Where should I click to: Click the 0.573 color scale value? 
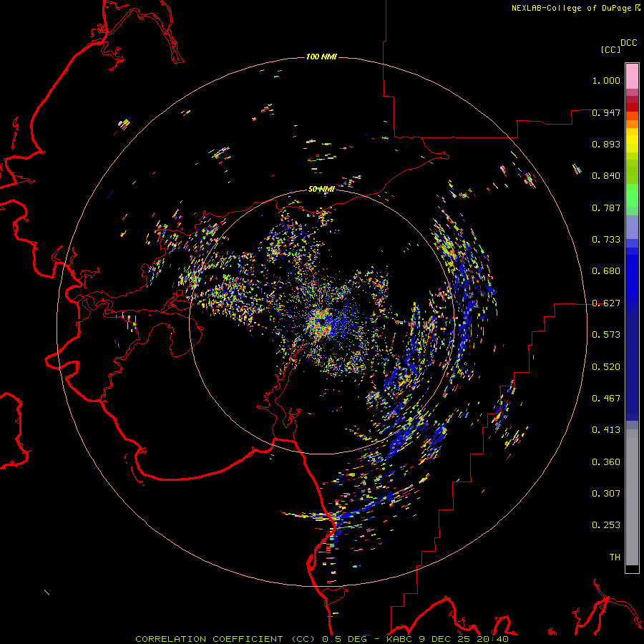pos(606,335)
